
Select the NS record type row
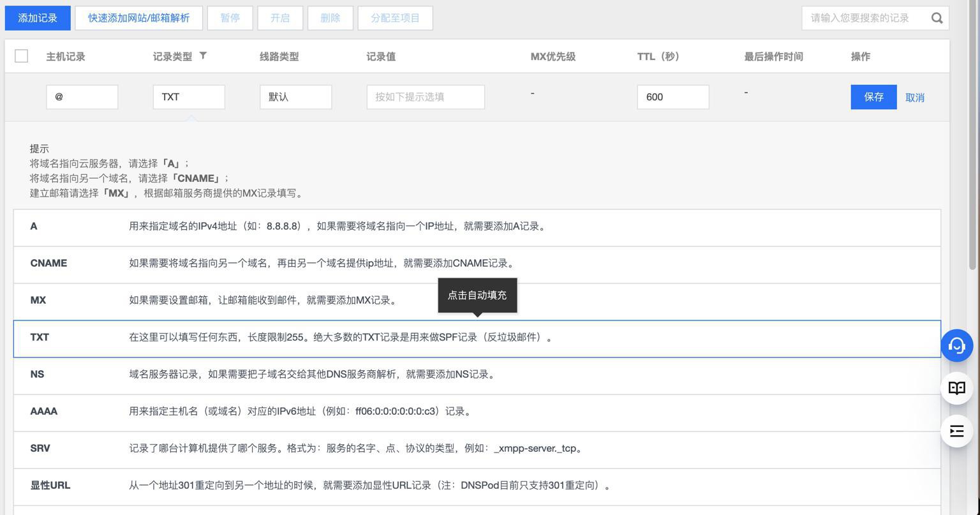tap(477, 376)
